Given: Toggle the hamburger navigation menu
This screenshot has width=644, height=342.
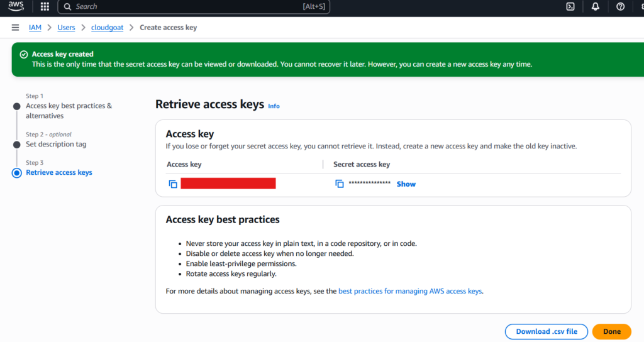Looking at the screenshot, I should click(x=15, y=28).
